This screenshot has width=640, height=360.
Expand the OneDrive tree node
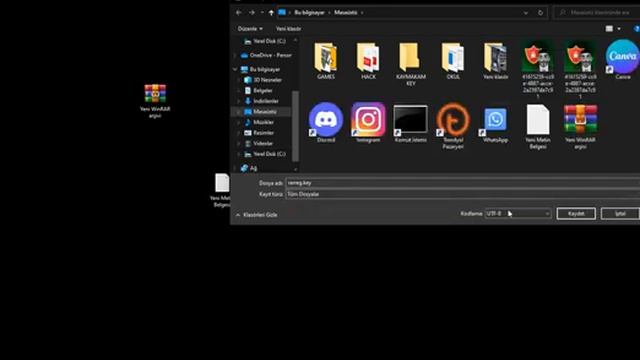pos(235,55)
